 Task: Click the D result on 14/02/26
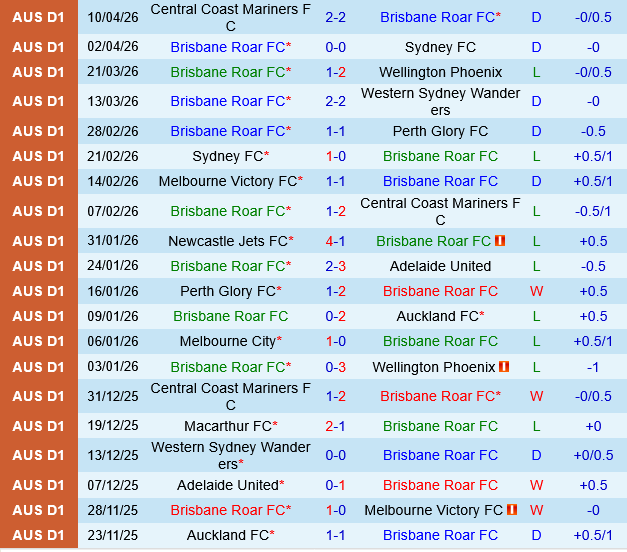(x=536, y=181)
